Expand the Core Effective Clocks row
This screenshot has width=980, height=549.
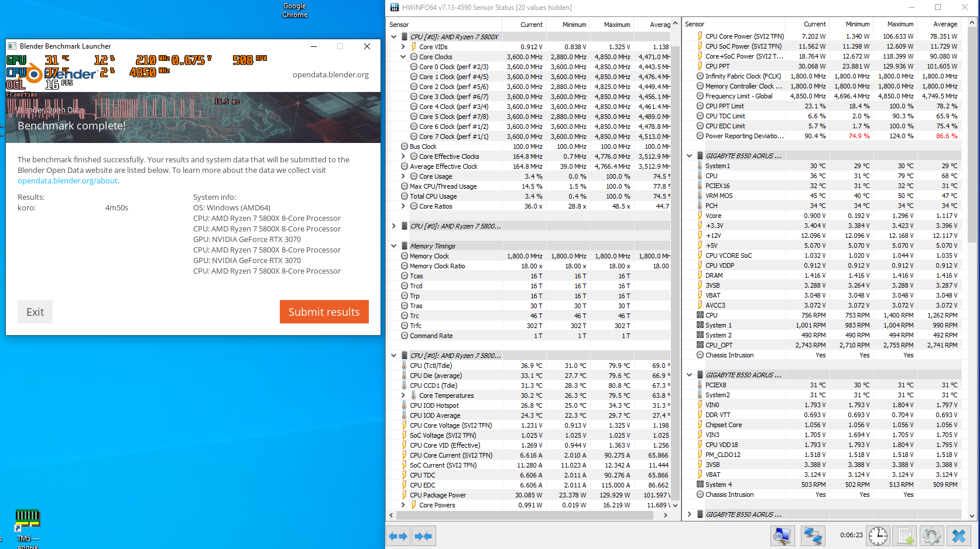(x=403, y=156)
